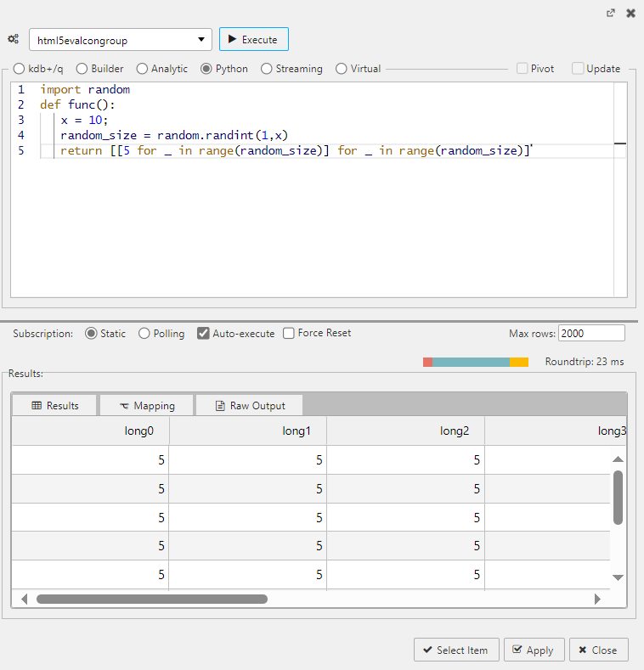Click the horizontal scrollbar thumb in results
The height and width of the screenshot is (670, 644).
point(151,599)
